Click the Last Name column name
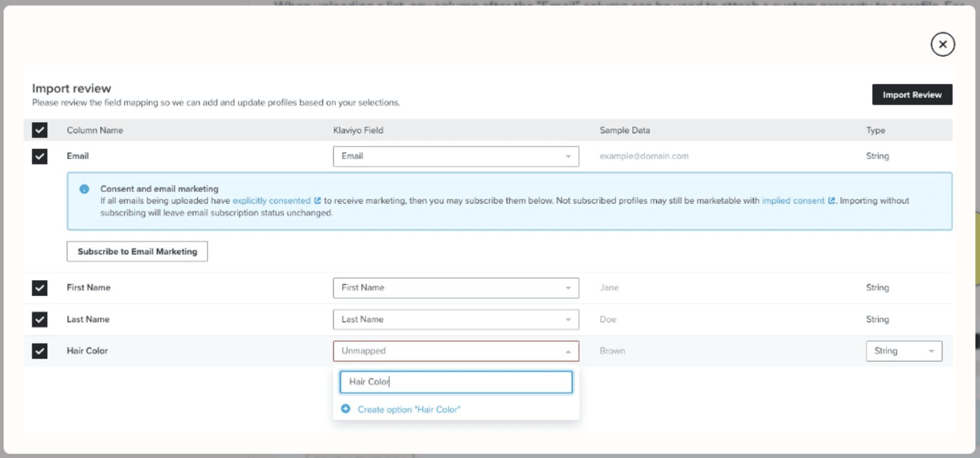The height and width of the screenshot is (458, 980). [88, 319]
